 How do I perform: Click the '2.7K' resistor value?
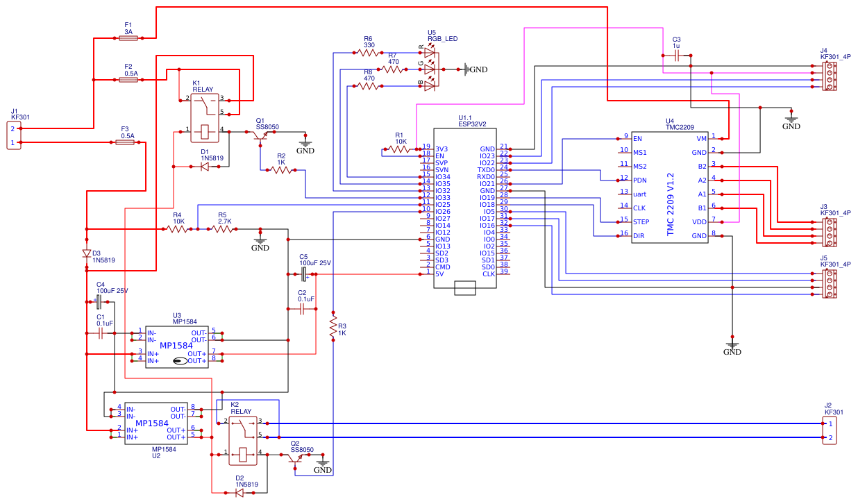point(225,221)
